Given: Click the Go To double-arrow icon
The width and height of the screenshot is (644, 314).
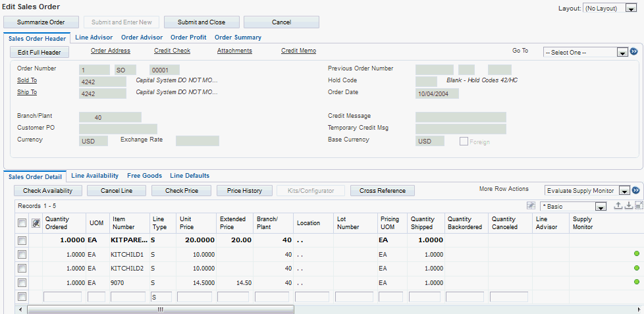Looking at the screenshot, I should [634, 51].
